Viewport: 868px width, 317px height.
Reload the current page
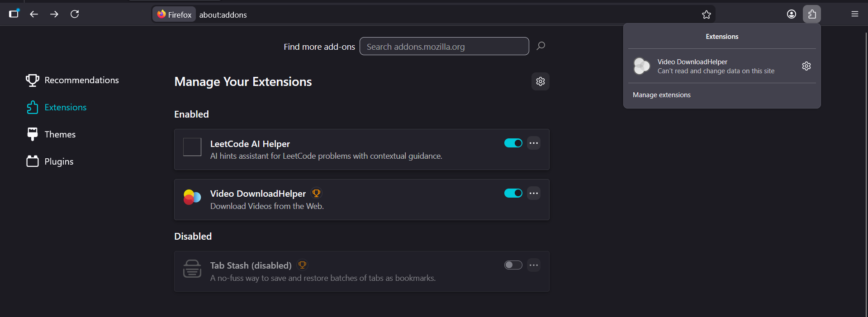coord(75,14)
